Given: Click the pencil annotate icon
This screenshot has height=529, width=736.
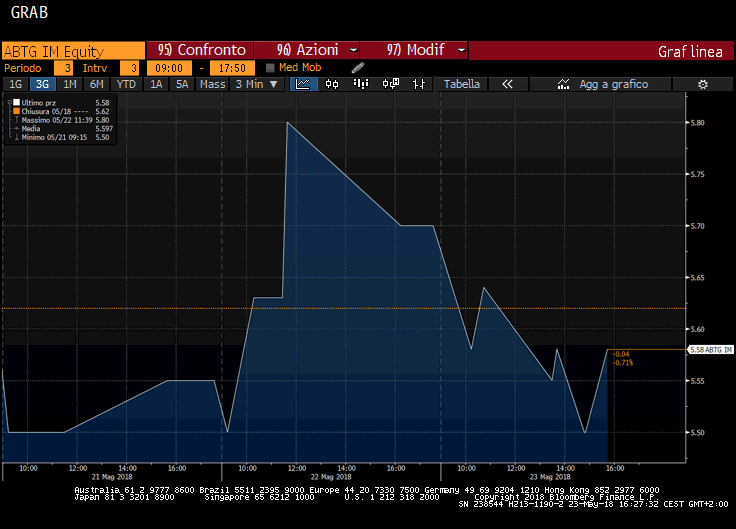Looking at the screenshot, I should tap(358, 68).
